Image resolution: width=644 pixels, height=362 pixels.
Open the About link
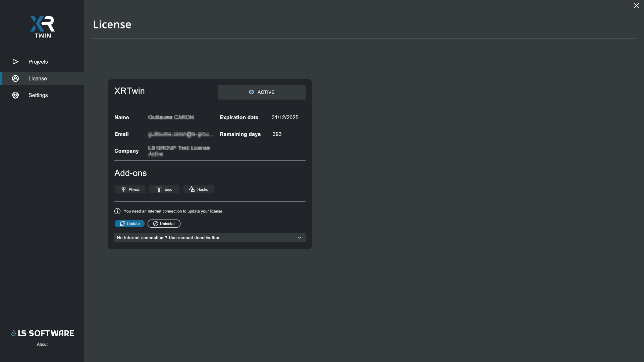[x=42, y=344]
